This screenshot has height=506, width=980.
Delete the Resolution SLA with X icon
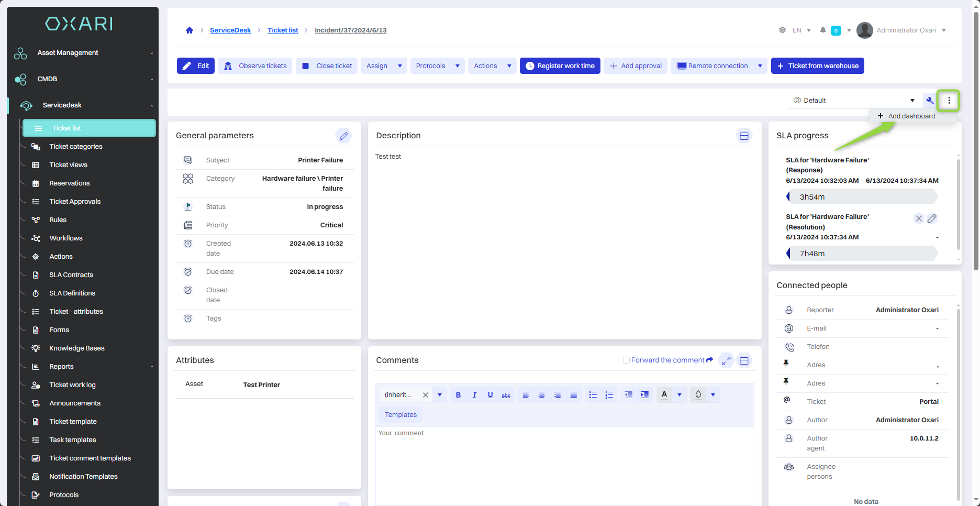[918, 219]
